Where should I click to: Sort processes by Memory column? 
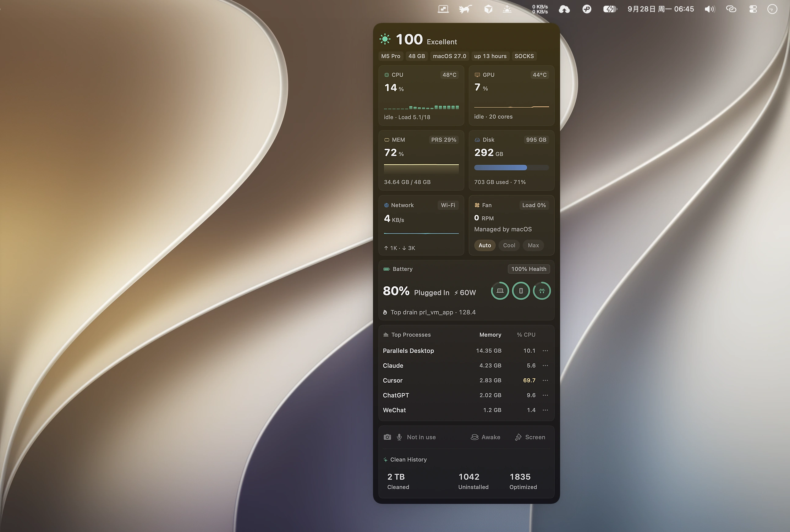pos(490,335)
